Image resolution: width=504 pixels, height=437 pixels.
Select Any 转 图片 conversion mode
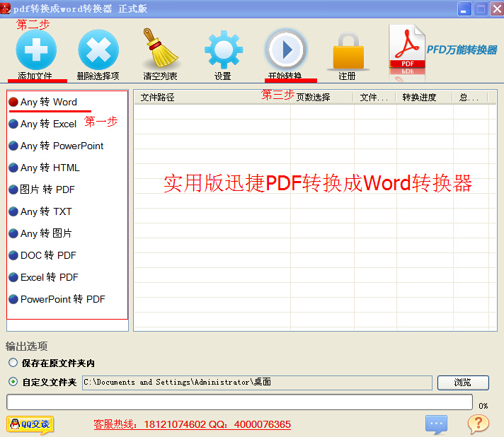click(40, 233)
